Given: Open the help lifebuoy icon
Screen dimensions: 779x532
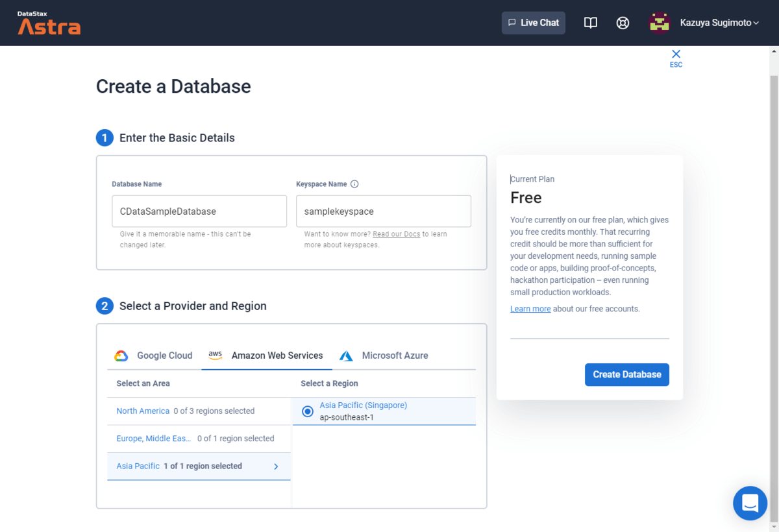Looking at the screenshot, I should [623, 23].
